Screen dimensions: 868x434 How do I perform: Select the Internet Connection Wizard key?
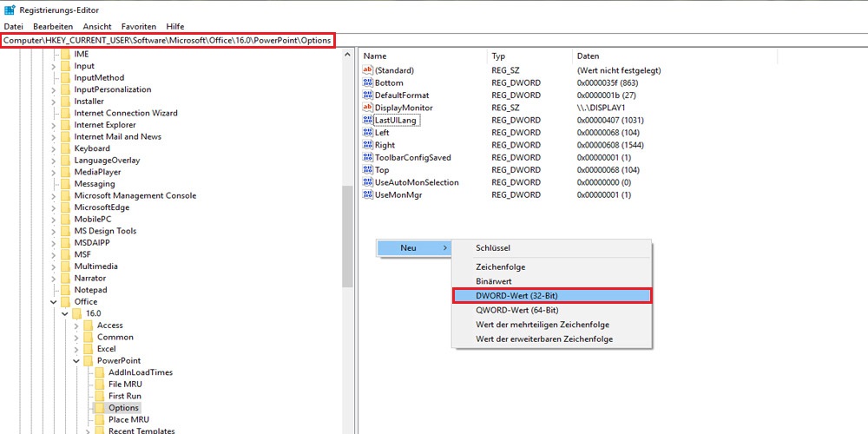tap(126, 113)
